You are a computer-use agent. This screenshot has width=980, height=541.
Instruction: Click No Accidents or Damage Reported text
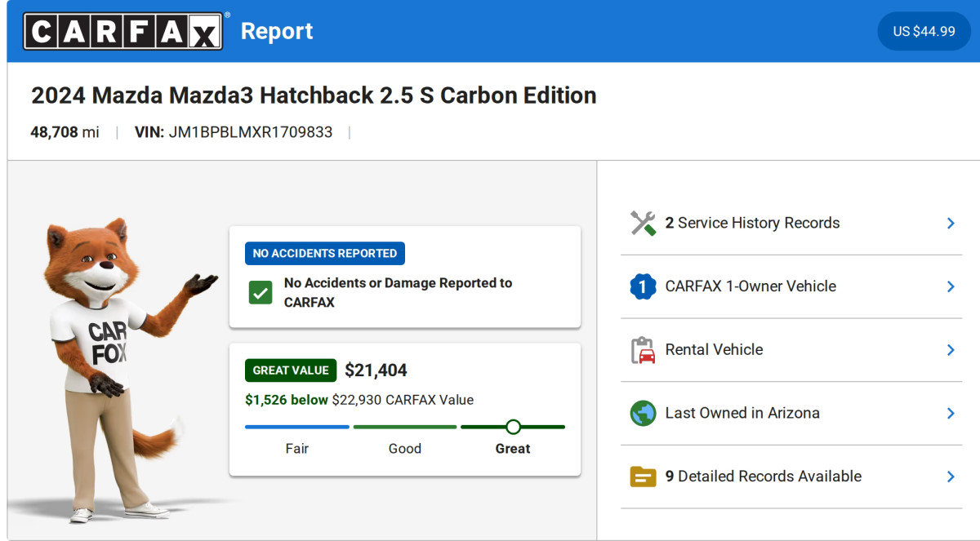click(x=398, y=292)
